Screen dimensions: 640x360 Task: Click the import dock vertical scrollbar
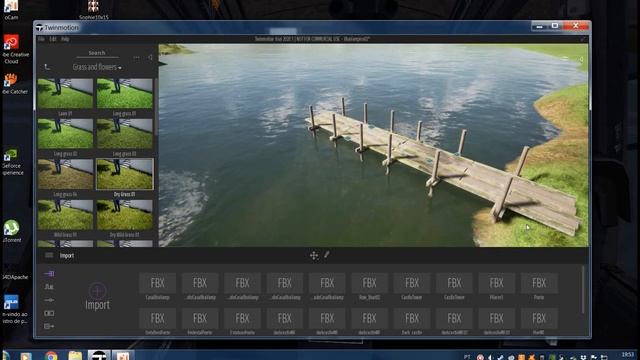(582, 290)
